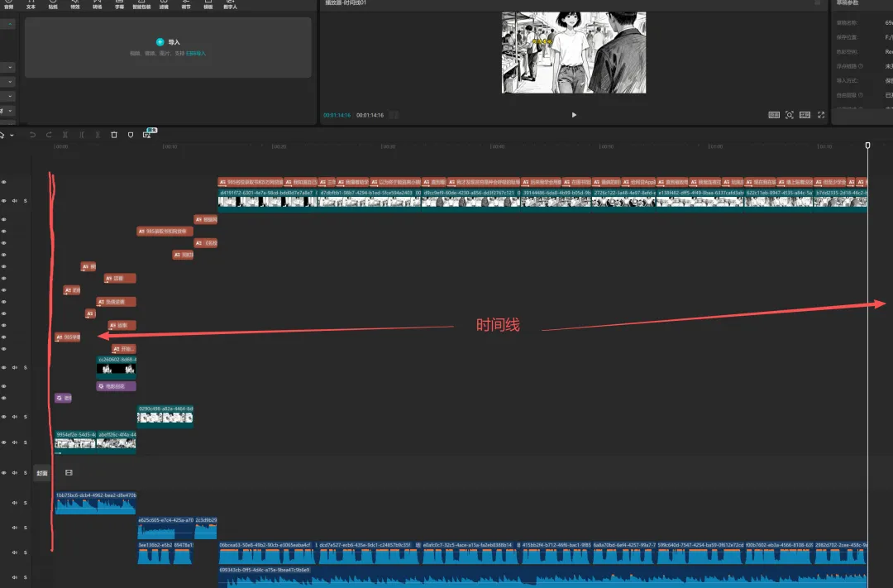Click the teal current timecode 00:01:14:16

click(337, 115)
